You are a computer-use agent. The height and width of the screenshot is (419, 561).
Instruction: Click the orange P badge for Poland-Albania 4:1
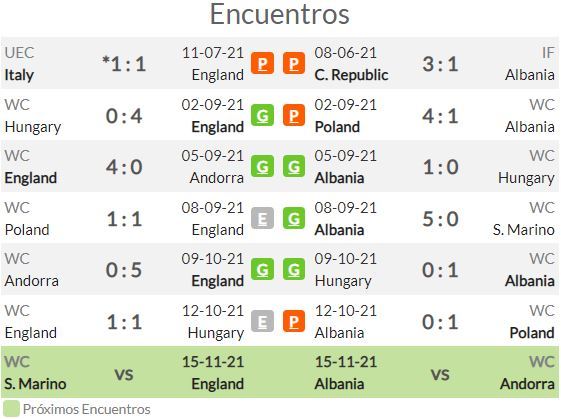coord(294,115)
